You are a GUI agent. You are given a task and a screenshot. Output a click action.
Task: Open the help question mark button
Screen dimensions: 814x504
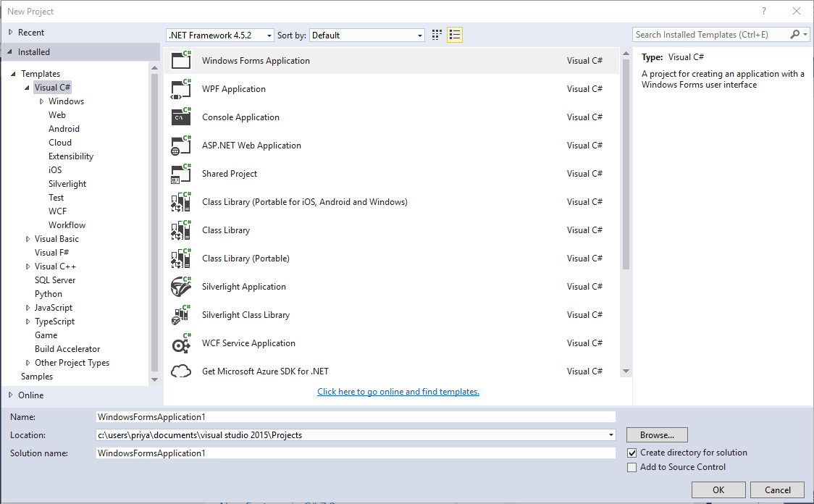pos(763,11)
